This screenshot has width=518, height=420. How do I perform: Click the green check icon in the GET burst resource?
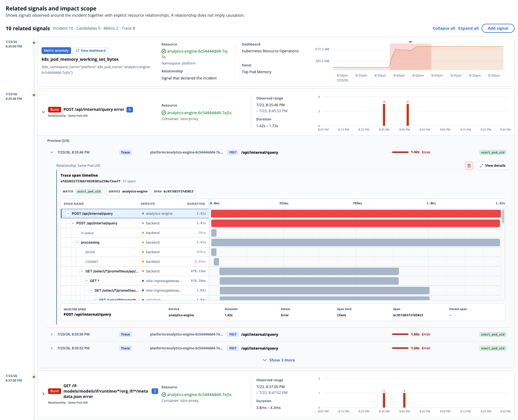point(164,395)
